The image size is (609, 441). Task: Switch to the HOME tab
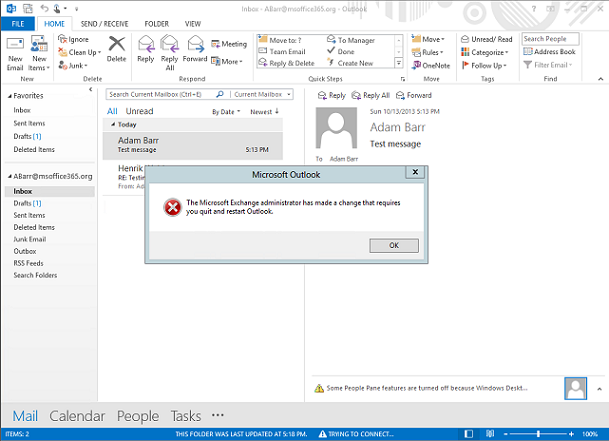(54, 24)
